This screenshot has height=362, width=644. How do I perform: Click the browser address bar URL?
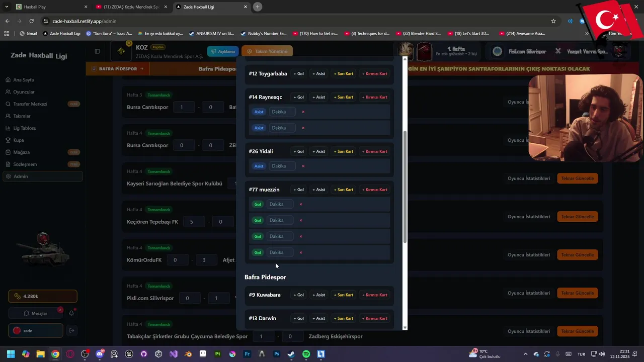pos(84,21)
